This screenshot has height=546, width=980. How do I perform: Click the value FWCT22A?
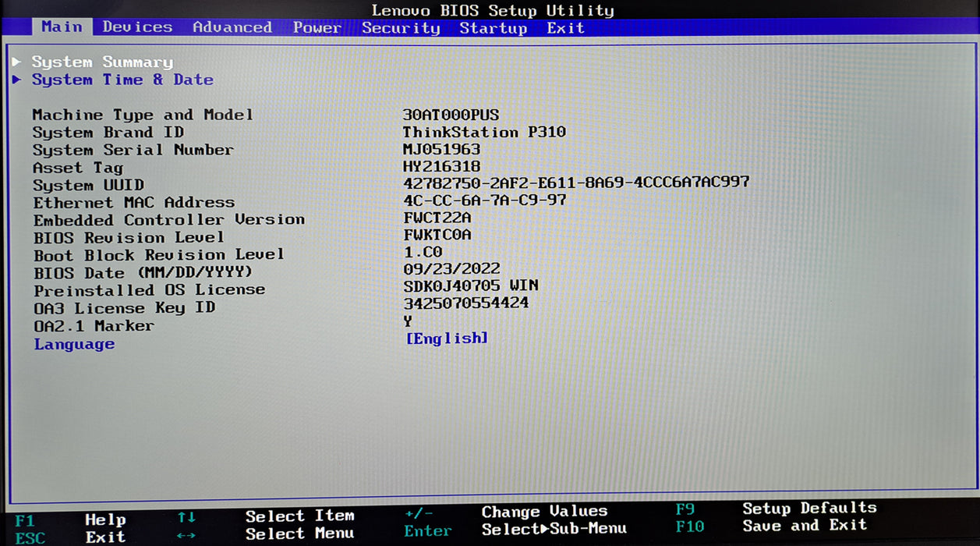pyautogui.click(x=437, y=218)
